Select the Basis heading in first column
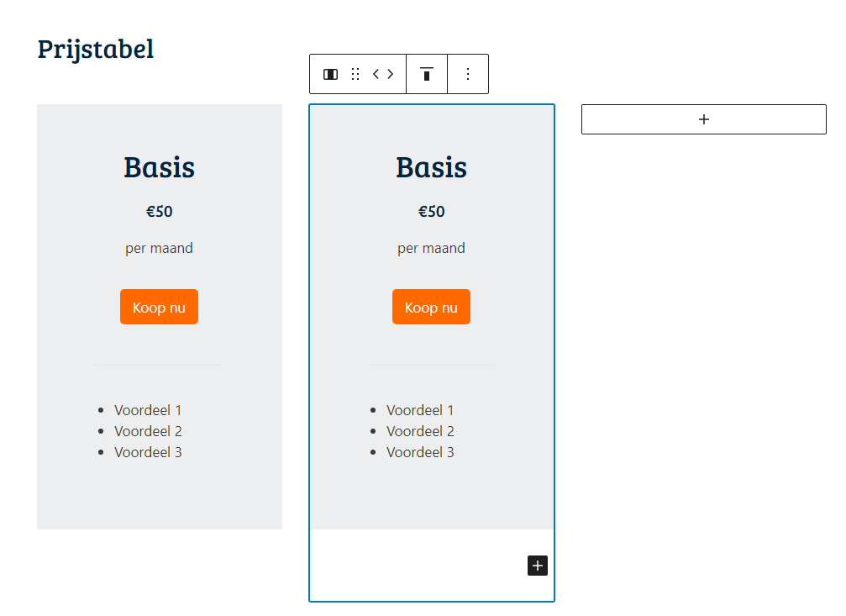 click(x=159, y=167)
